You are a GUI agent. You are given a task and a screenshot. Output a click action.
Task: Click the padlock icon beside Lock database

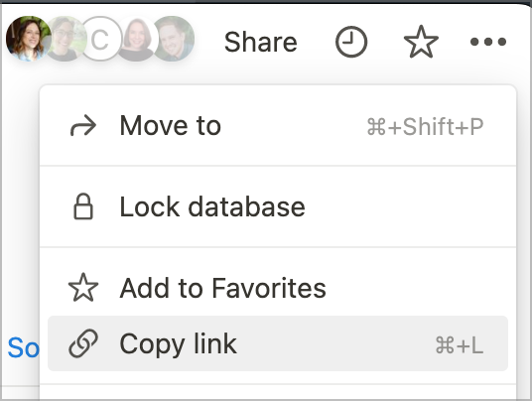click(x=83, y=206)
